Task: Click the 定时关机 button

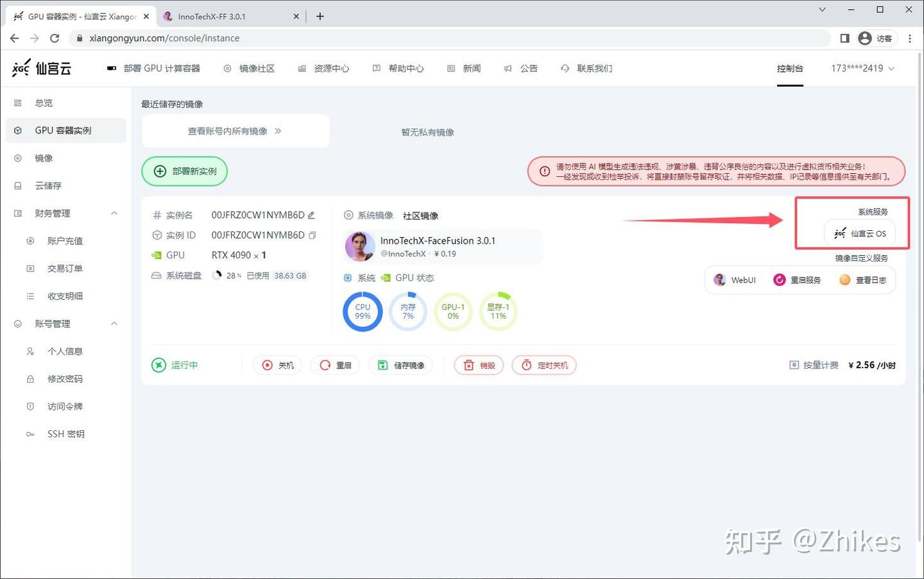Action: (544, 365)
